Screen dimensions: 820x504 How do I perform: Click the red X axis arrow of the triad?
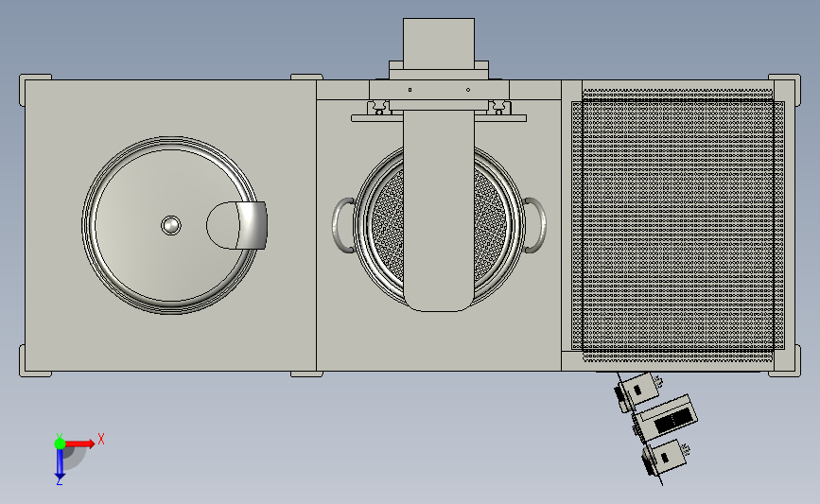click(x=80, y=444)
